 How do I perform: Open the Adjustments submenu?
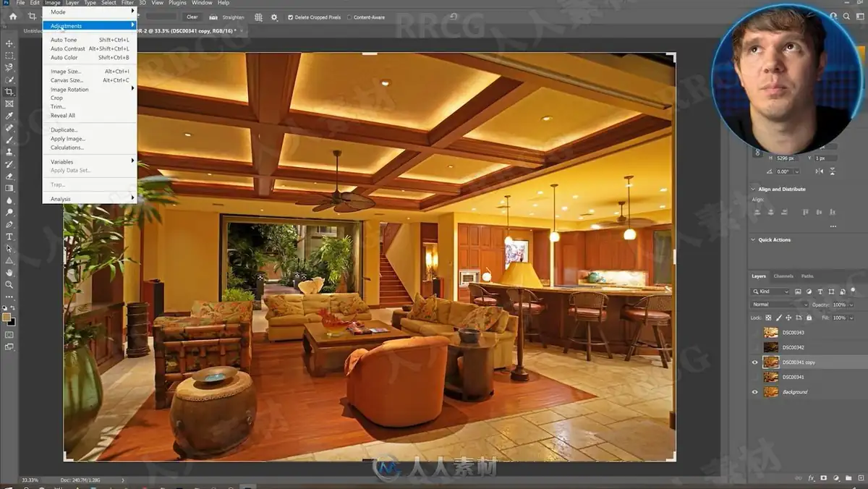pos(90,26)
